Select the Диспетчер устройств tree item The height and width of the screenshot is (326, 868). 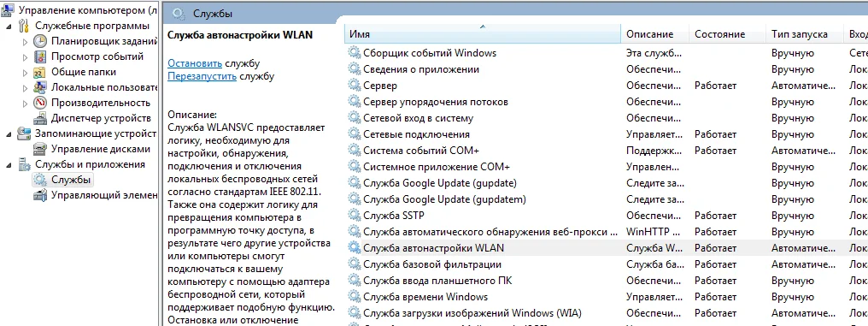click(x=101, y=118)
